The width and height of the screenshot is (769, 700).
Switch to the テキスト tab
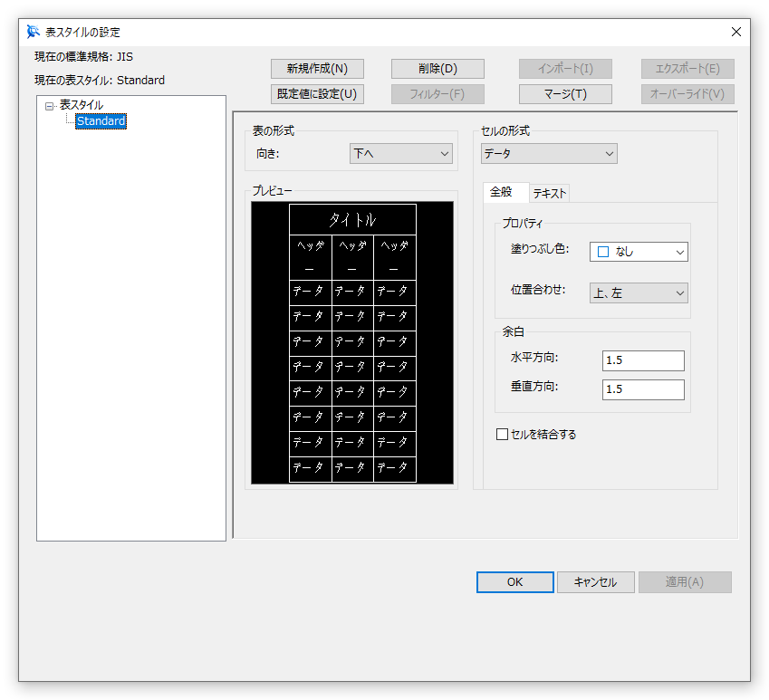coord(551,192)
